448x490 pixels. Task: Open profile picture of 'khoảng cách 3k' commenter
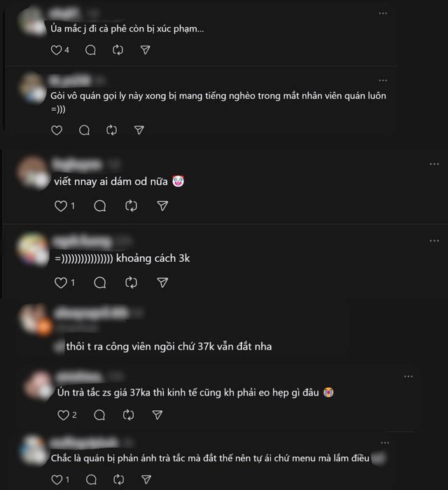click(33, 249)
